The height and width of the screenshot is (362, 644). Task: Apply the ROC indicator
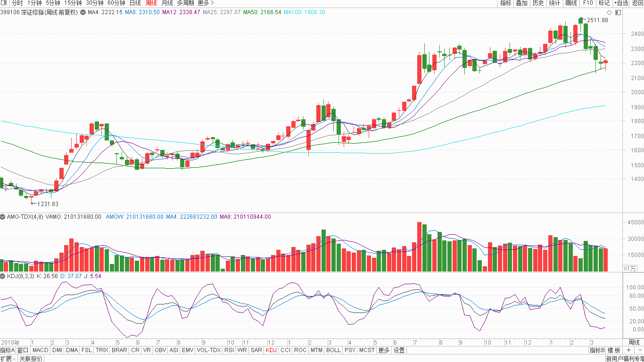click(300, 350)
